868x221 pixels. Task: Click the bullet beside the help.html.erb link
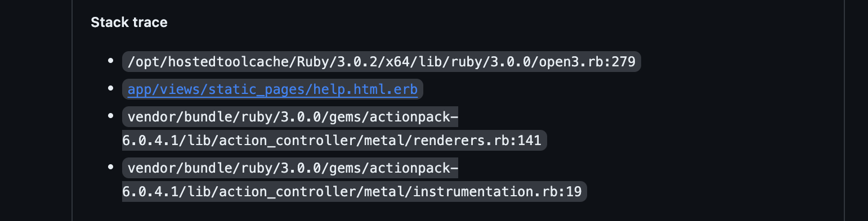(x=111, y=88)
